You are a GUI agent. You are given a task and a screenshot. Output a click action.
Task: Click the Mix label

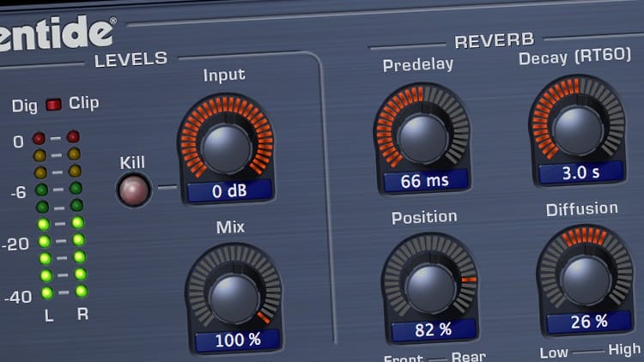pyautogui.click(x=230, y=227)
